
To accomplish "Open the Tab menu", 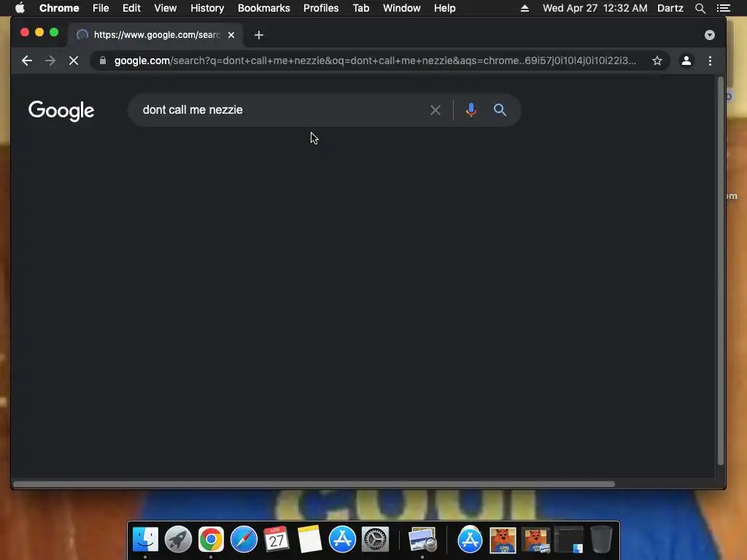I will tap(360, 8).
